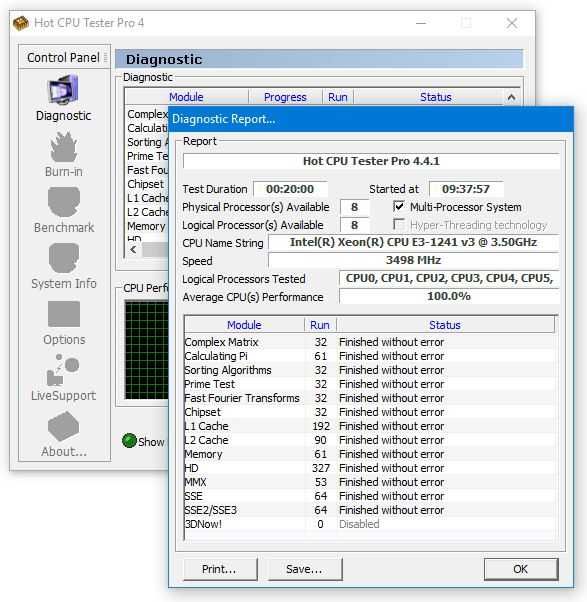Select the Calculating Pi row
This screenshot has width=587, height=602.
click(x=370, y=356)
